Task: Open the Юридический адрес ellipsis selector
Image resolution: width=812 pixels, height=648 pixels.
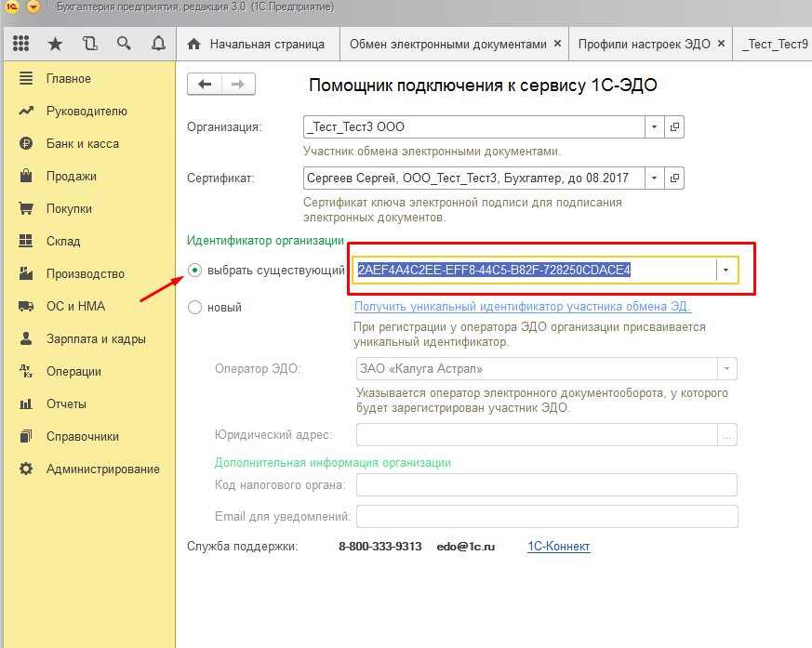Action: pos(727,435)
